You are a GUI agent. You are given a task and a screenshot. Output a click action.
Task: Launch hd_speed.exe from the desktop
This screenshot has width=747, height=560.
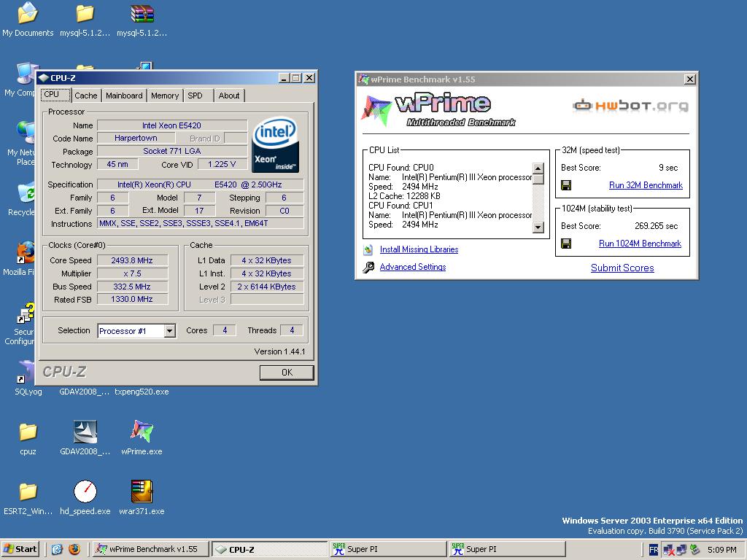(85, 491)
